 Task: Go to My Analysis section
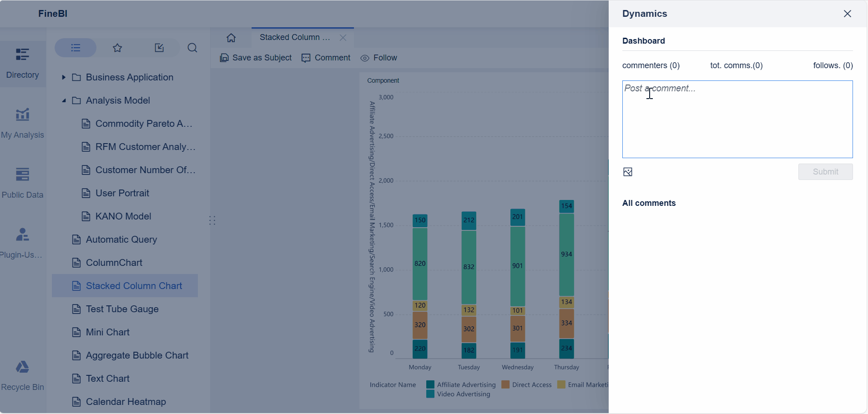click(x=22, y=124)
